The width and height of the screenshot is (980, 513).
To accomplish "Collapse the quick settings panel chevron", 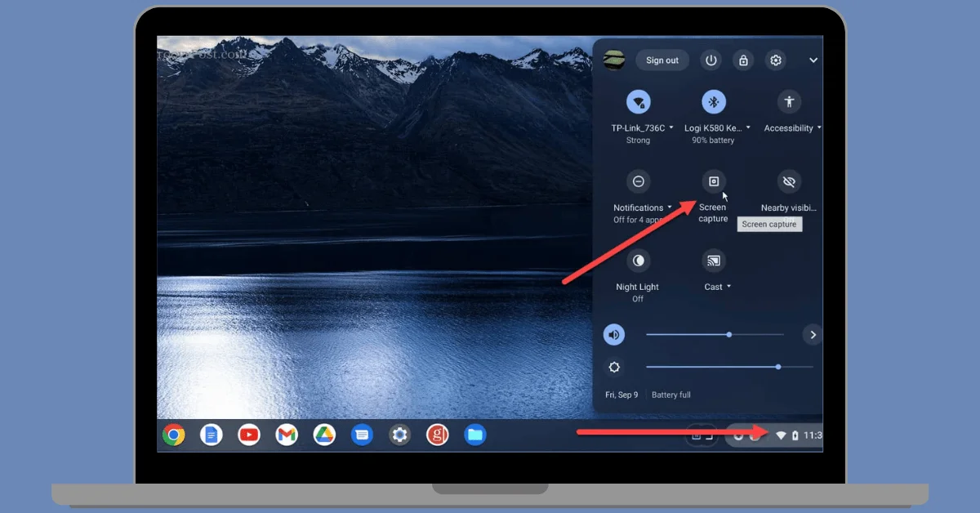I will 813,60.
